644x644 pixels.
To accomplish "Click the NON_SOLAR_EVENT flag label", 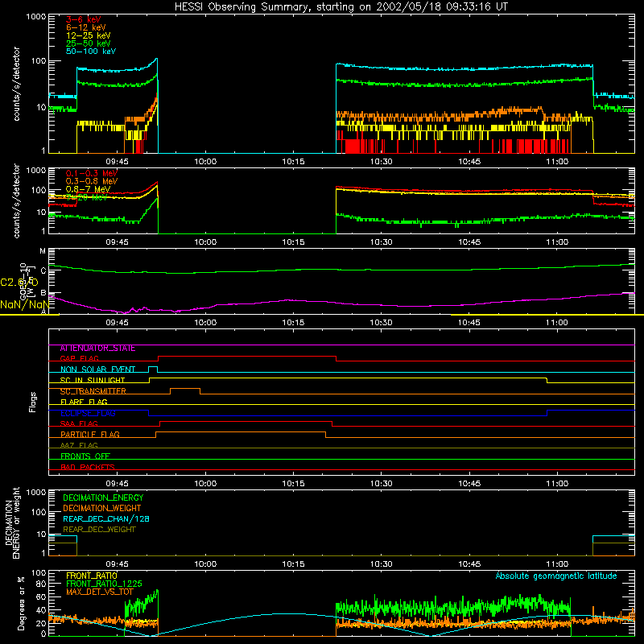I will click(97, 369).
